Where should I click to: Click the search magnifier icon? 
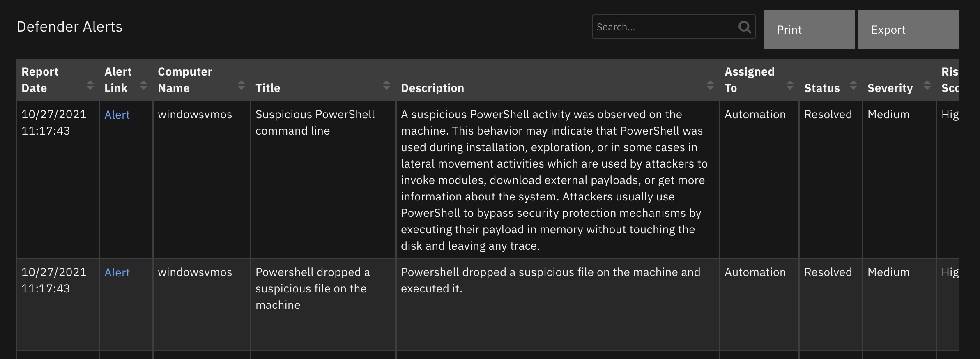point(745,27)
